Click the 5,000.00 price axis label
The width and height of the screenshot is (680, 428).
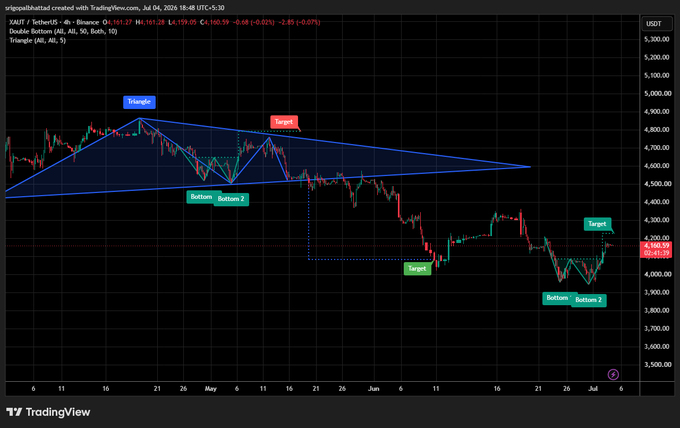pyautogui.click(x=656, y=93)
